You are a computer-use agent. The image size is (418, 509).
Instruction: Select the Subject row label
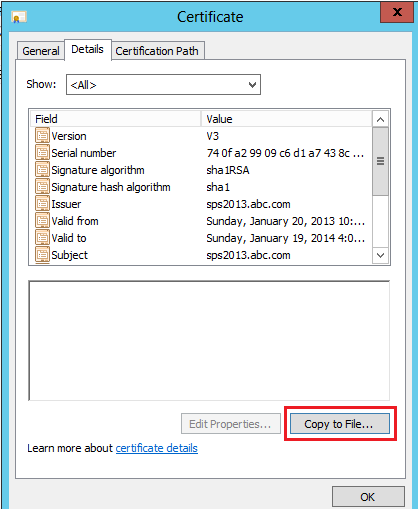pos(69,255)
